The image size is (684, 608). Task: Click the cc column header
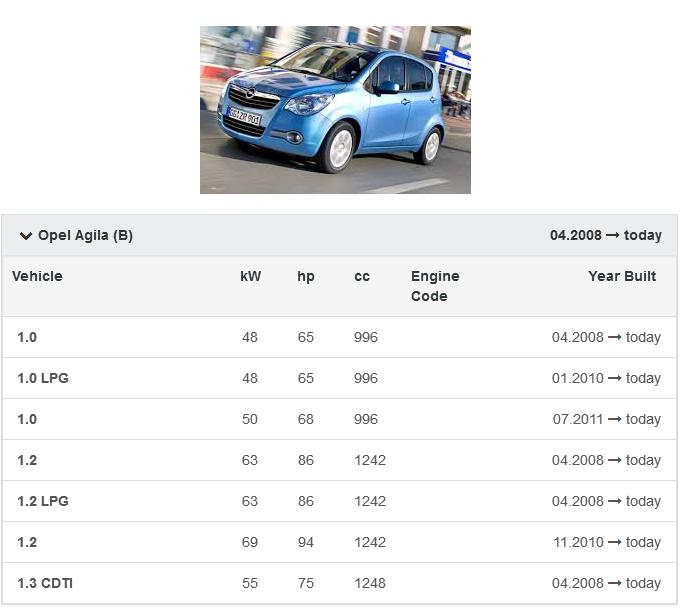362,276
